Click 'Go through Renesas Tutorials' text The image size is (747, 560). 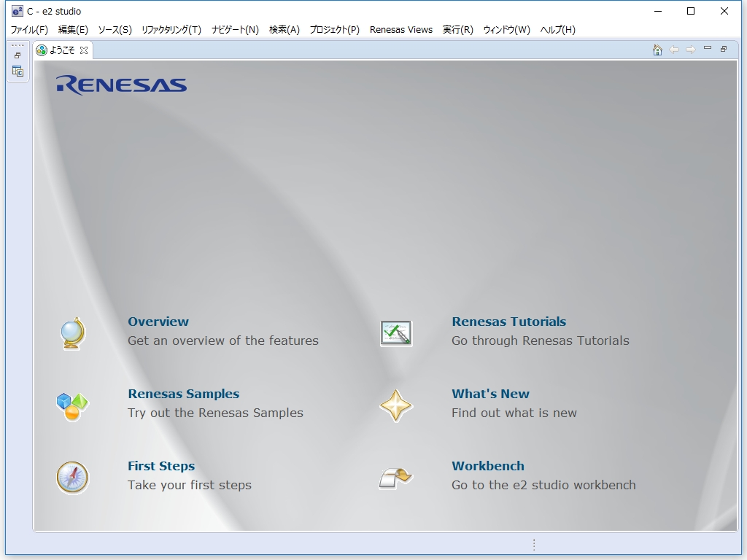(541, 341)
